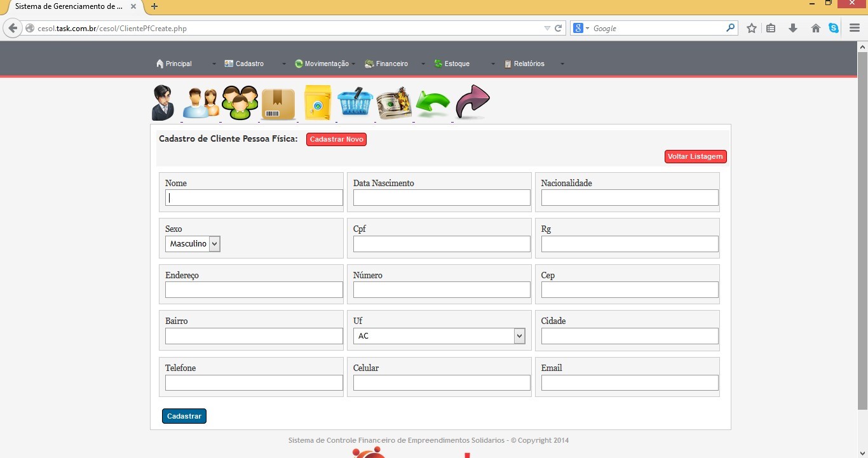
Task: Open the two-person clients icon
Action: tap(201, 103)
